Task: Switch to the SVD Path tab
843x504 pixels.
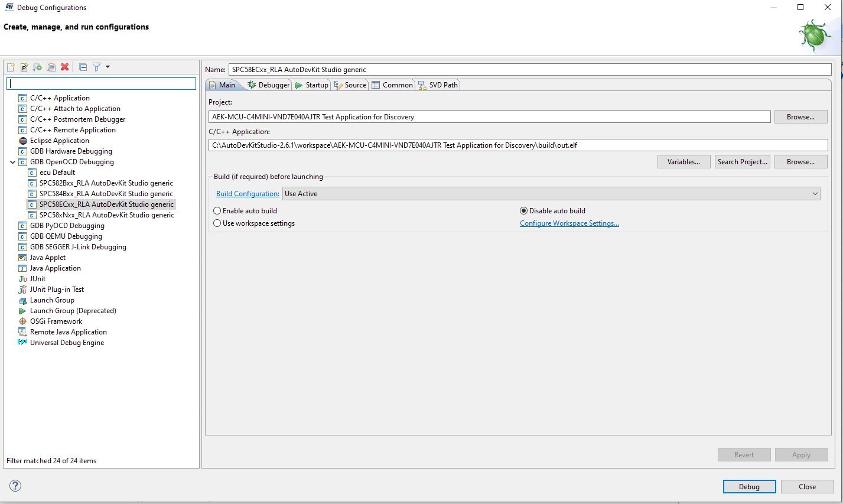Action: click(x=438, y=85)
